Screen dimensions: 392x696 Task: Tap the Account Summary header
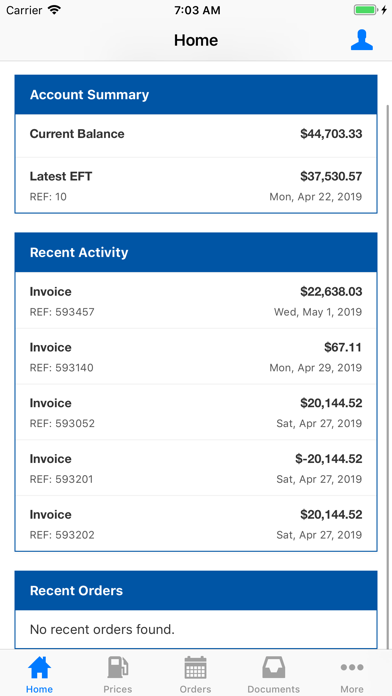[196, 95]
